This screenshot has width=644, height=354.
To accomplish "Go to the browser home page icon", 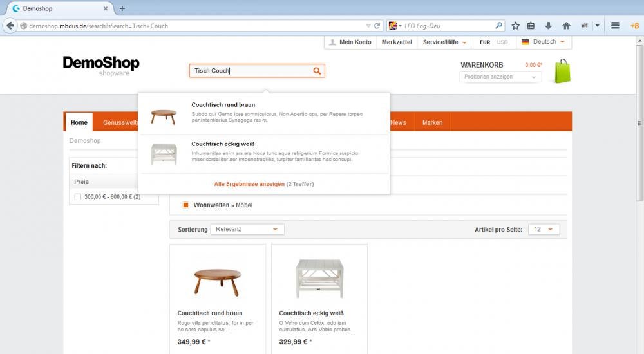I will tap(566, 26).
